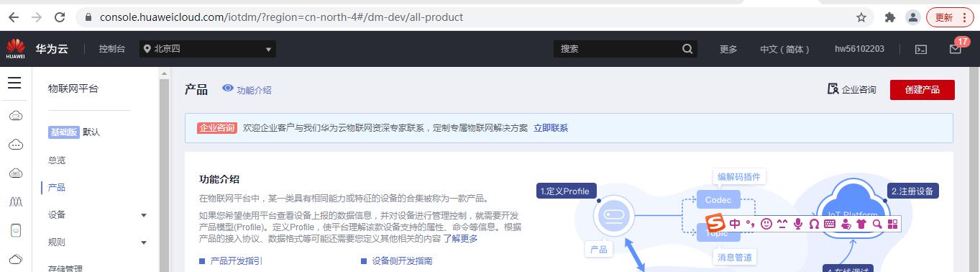This screenshot has height=272, width=980.
Task: Open the Chrome profile avatar
Action: click(912, 17)
